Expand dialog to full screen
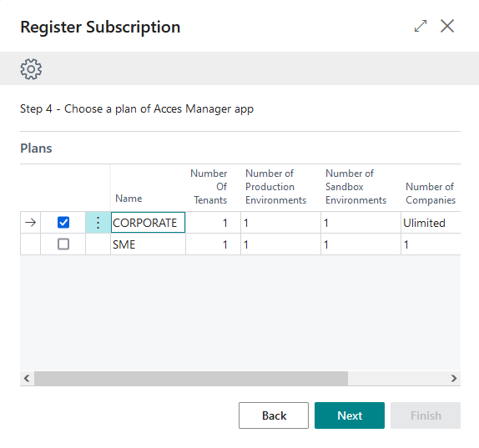Screen dimensions: 479x448 click(421, 26)
